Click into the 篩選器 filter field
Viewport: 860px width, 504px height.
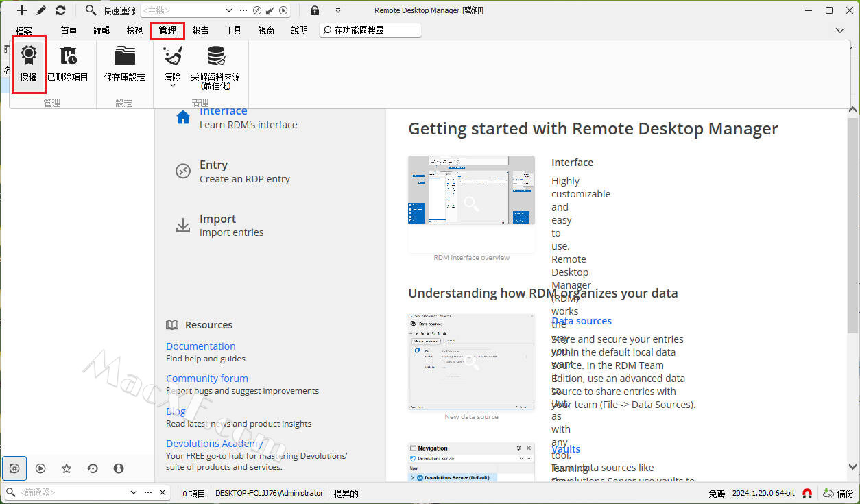pos(72,493)
